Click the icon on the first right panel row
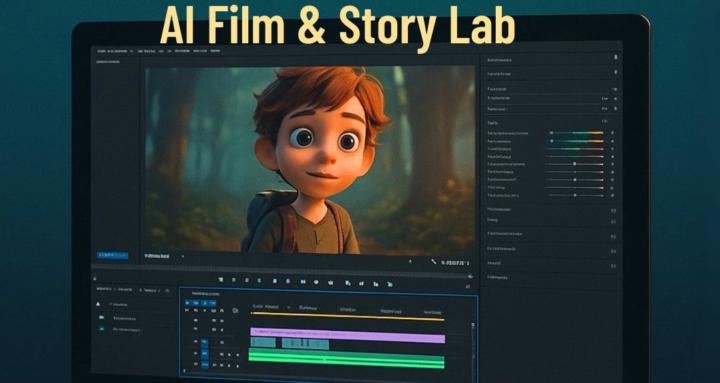 [x=616, y=57]
